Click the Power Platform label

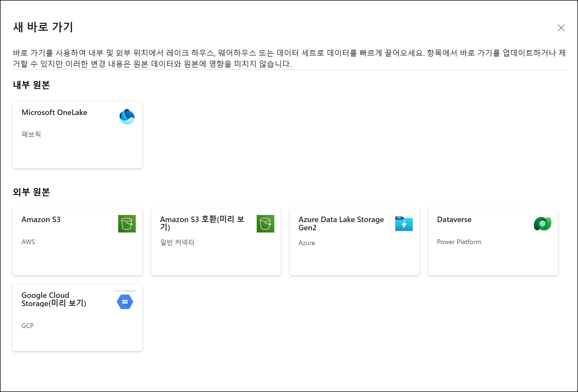click(459, 242)
